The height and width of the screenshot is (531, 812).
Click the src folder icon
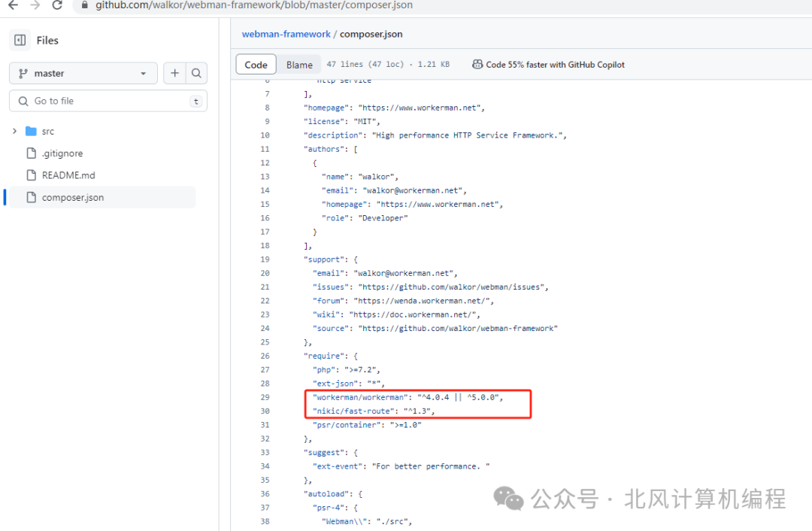click(32, 131)
